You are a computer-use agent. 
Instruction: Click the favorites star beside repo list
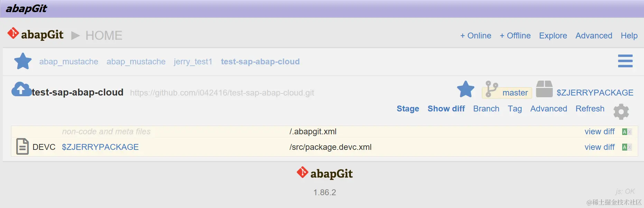23,61
